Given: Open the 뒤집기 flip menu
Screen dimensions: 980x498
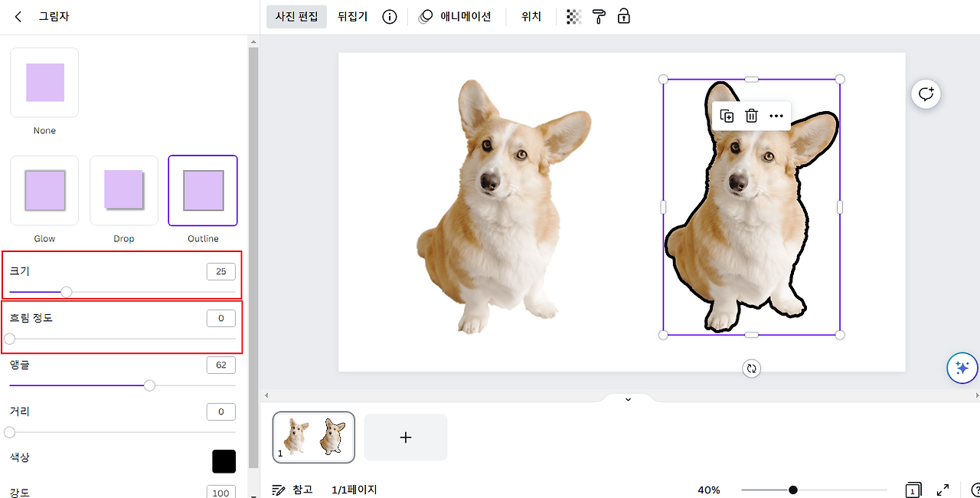Looking at the screenshot, I should pyautogui.click(x=352, y=16).
